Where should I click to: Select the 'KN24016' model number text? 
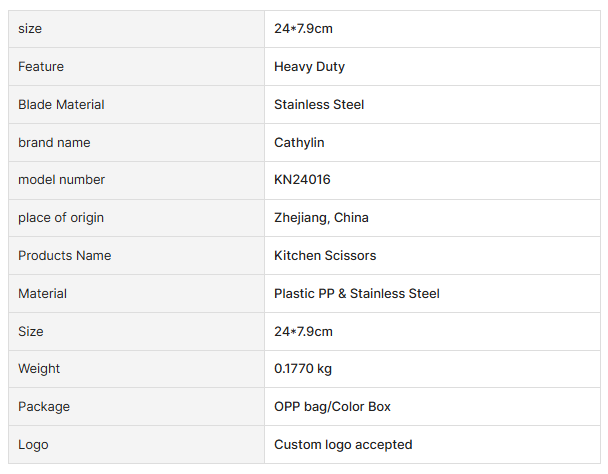click(x=302, y=180)
